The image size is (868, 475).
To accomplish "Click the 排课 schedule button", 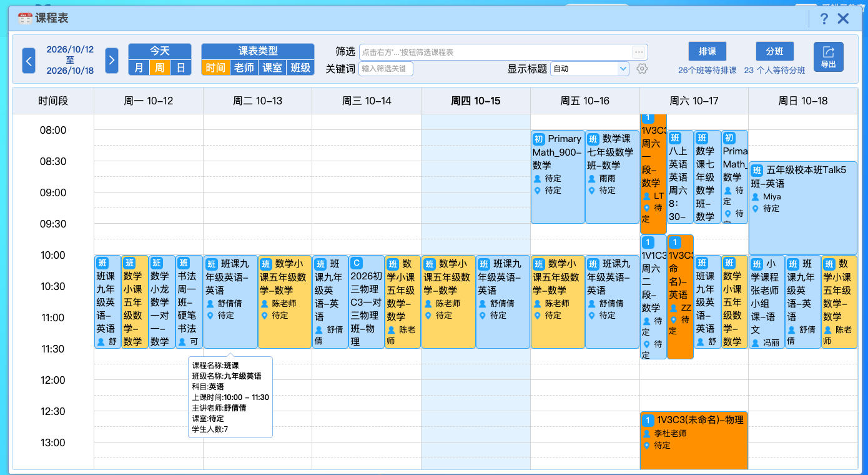I will click(x=708, y=51).
